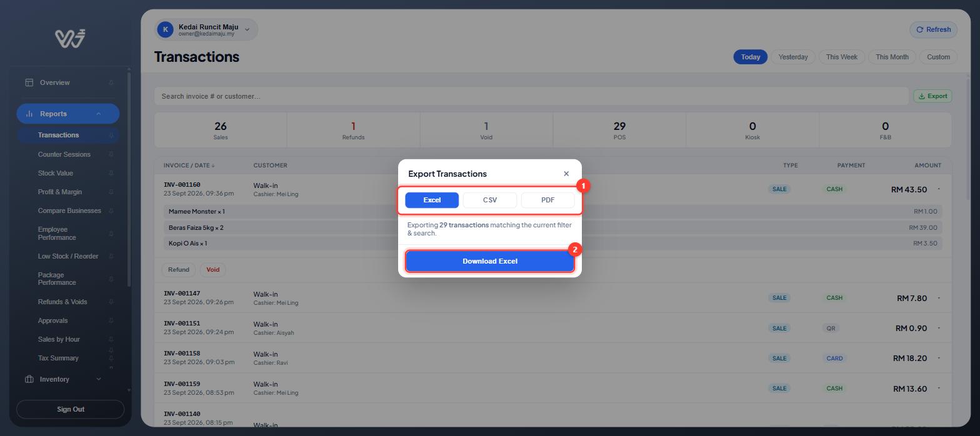Image resolution: width=980 pixels, height=436 pixels.
Task: Collapse the INV-001160 row chevron
Action: (939, 189)
